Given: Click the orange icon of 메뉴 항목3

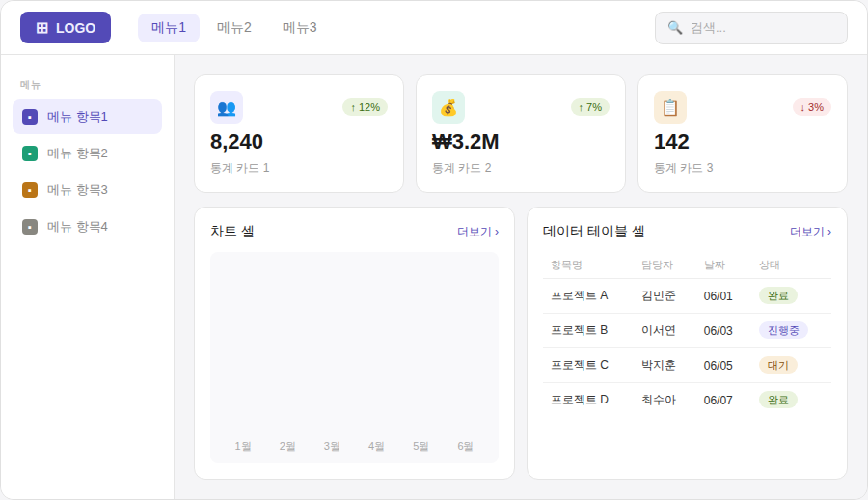Looking at the screenshot, I should click(x=30, y=190).
